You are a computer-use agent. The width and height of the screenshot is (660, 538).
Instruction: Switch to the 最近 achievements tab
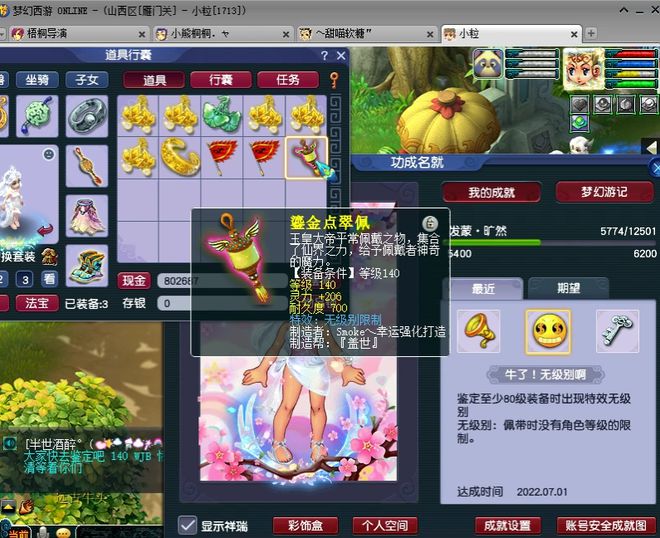click(x=483, y=289)
